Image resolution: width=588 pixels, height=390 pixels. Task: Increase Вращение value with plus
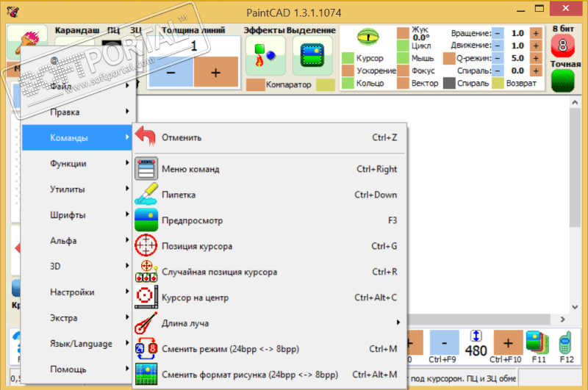pyautogui.click(x=536, y=33)
